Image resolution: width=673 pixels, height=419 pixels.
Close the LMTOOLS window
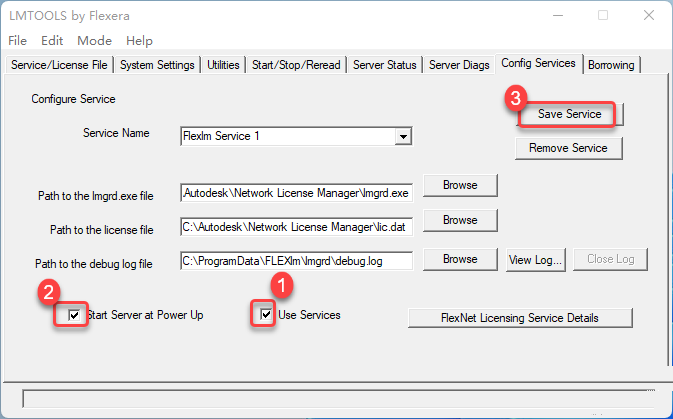649,15
